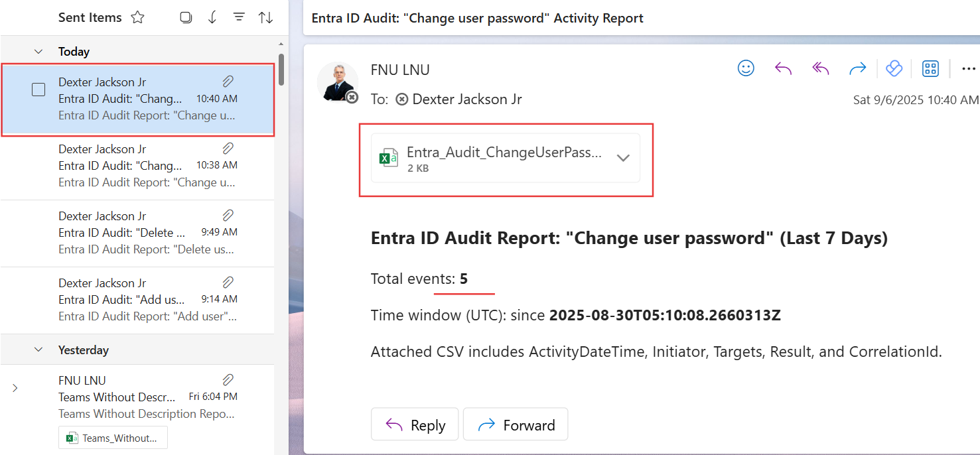The image size is (980, 455).
Task: Open the attachment dropdown arrow
Action: pyautogui.click(x=622, y=158)
